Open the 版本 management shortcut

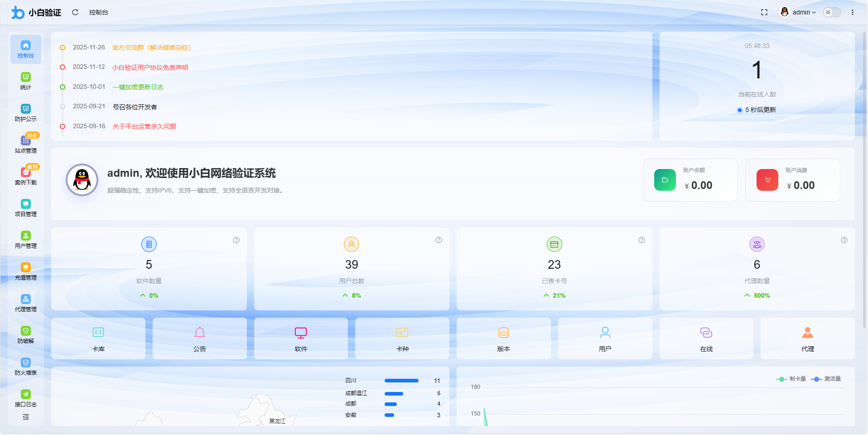503,338
